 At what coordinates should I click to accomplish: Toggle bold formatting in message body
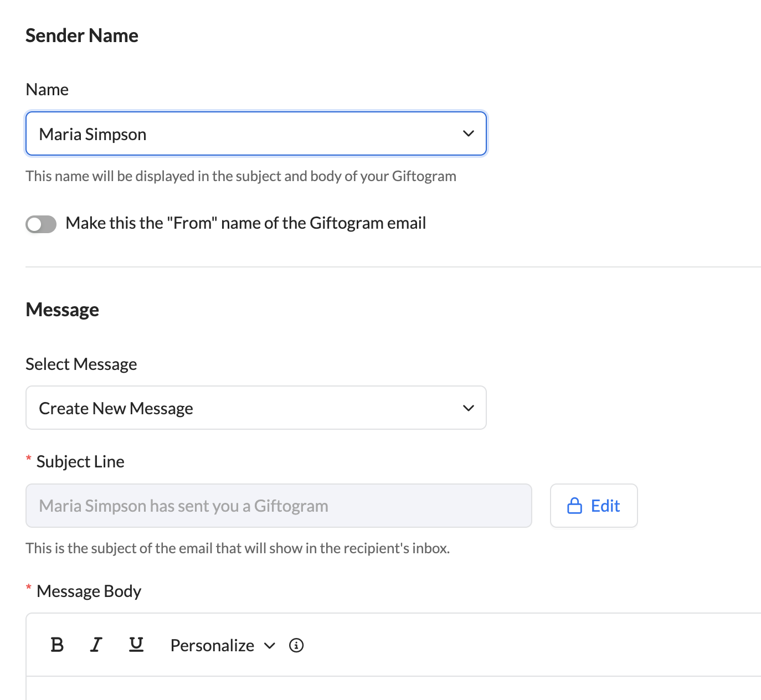[x=57, y=645]
